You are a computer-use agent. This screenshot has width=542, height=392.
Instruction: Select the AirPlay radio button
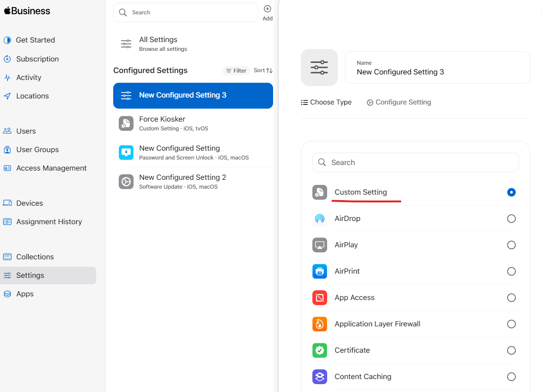click(511, 245)
